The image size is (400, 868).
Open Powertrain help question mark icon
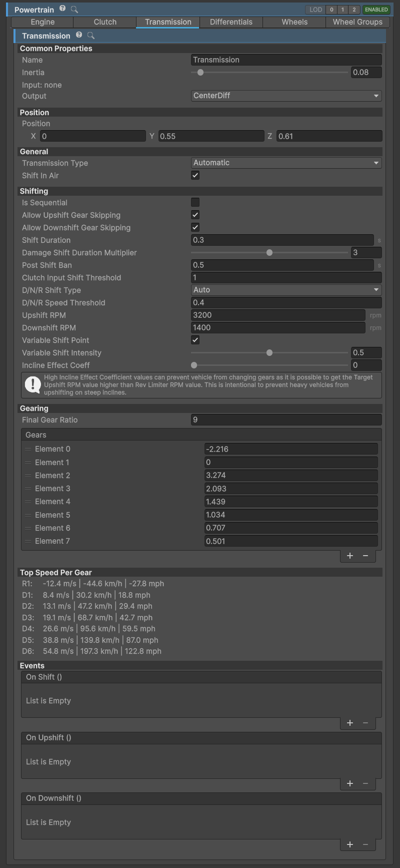[x=62, y=9]
